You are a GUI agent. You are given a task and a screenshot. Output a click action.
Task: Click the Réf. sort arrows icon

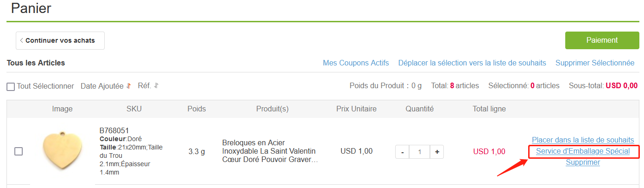point(156,86)
